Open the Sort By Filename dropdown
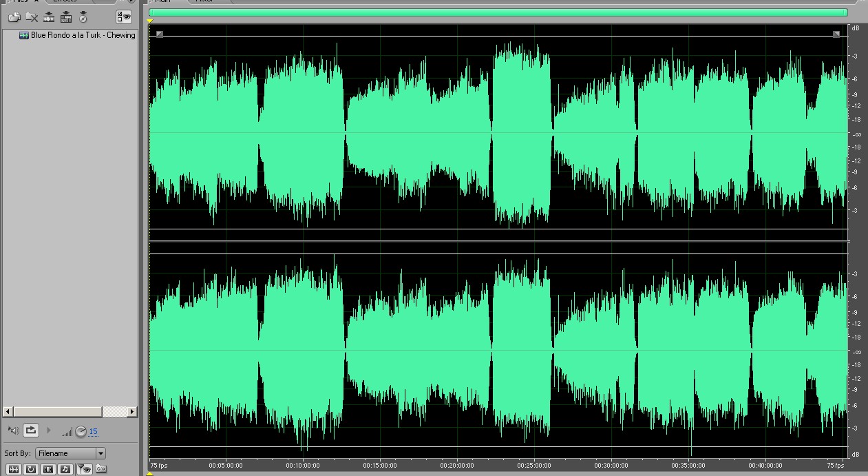The height and width of the screenshot is (476, 868). pyautogui.click(x=71, y=453)
